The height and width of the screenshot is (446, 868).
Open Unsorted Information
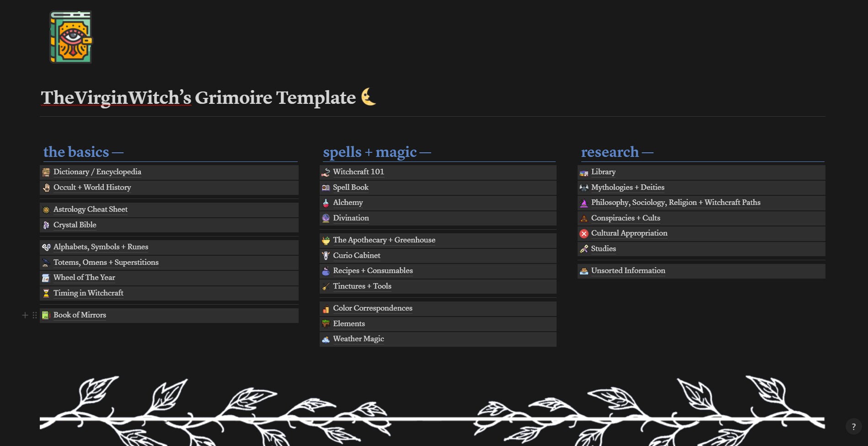[x=628, y=270]
